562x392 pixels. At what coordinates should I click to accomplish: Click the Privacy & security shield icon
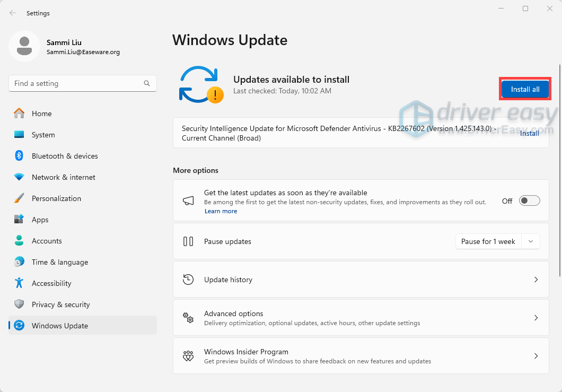tap(19, 304)
